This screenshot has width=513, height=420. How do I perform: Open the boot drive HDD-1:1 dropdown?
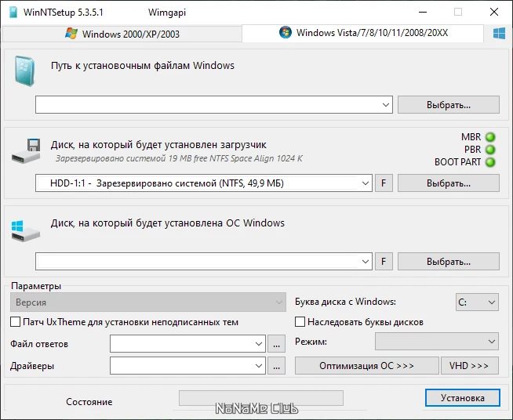(366, 183)
